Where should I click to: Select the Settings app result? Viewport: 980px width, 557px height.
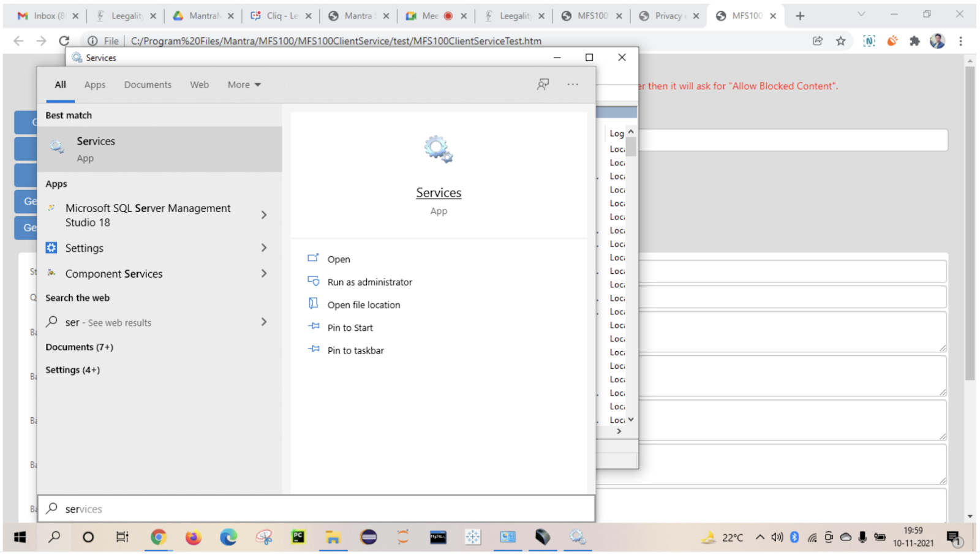[85, 248]
